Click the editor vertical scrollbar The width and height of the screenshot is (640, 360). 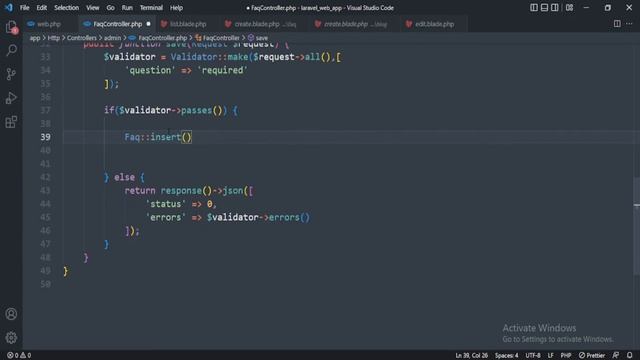636,227
